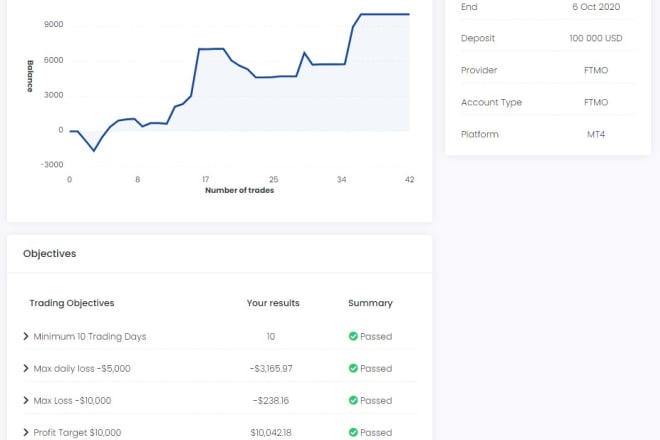Click the 100 000 USD deposit value

pos(596,39)
